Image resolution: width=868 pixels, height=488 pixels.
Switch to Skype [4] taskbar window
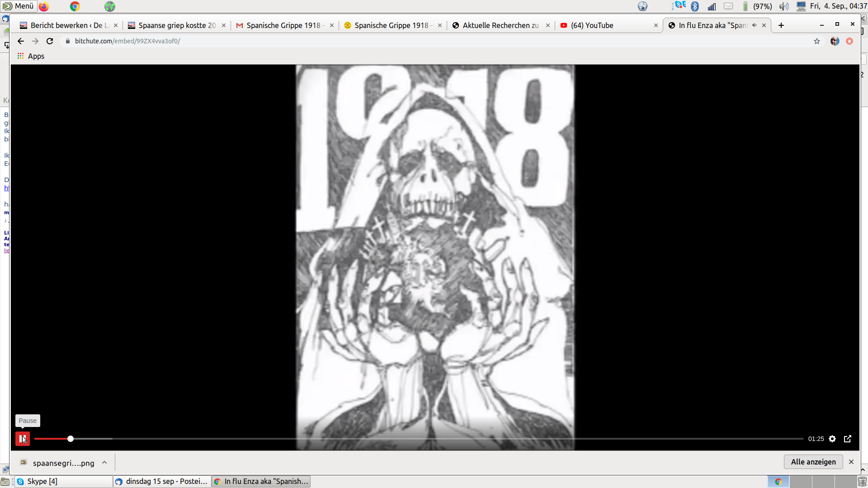64,482
